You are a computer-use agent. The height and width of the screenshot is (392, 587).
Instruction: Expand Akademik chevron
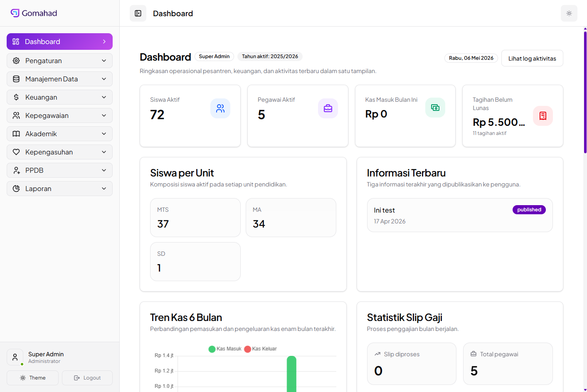104,134
